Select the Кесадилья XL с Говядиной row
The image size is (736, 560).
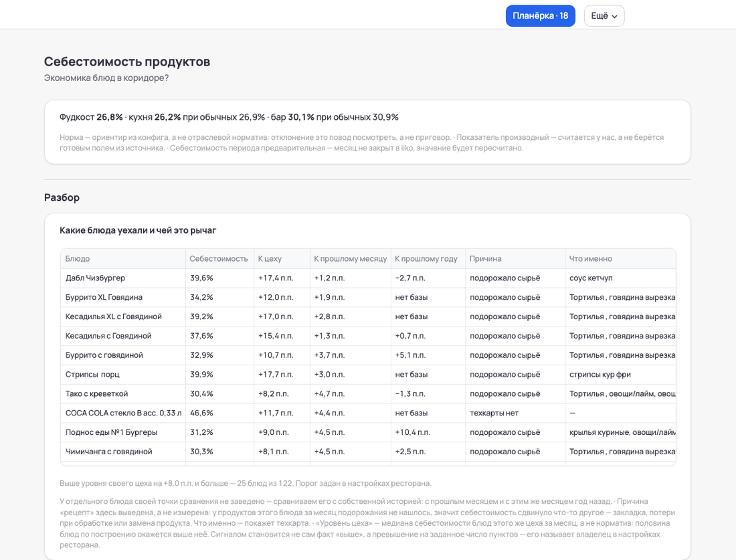pyautogui.click(x=368, y=316)
